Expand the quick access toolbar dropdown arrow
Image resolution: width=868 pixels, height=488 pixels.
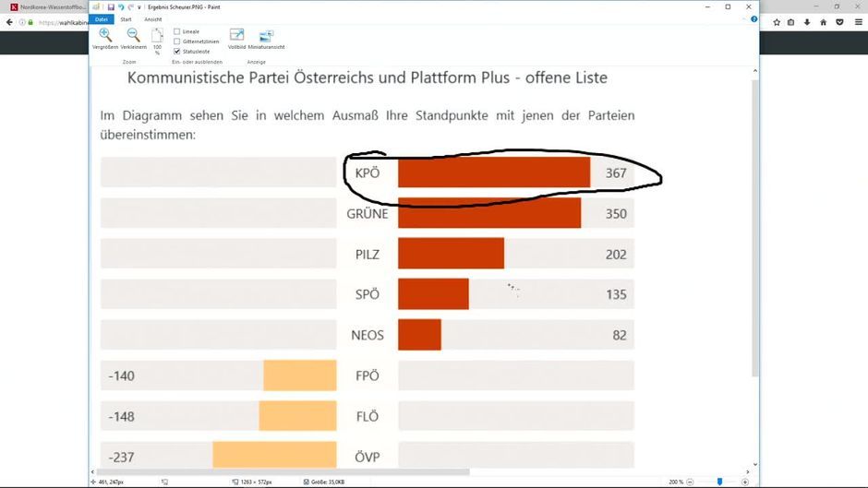139,6
